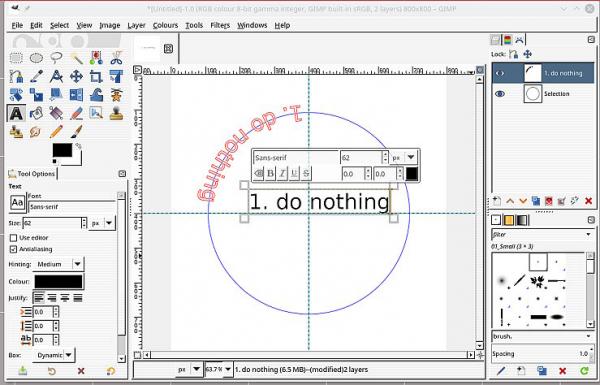Image resolution: width=600 pixels, height=385 pixels.
Task: Delete layer using red X icon
Action: point(589,201)
